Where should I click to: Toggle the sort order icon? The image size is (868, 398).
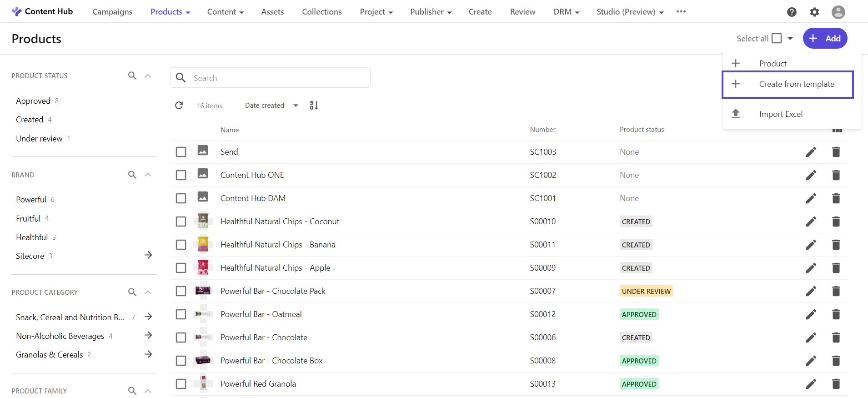click(x=314, y=106)
